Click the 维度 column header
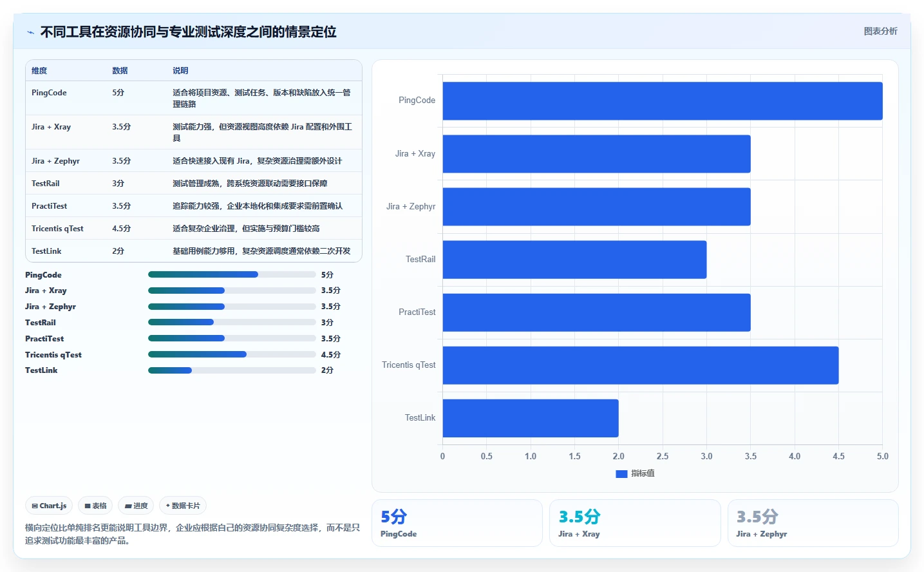Viewport: 924px width, 572px height. click(39, 71)
